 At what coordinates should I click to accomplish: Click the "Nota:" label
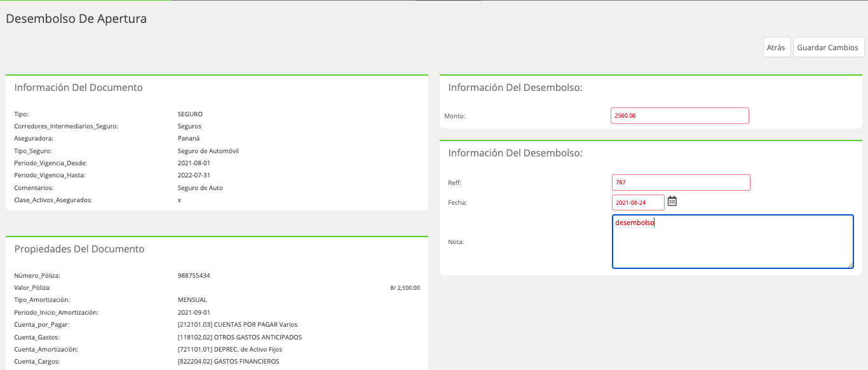(456, 242)
